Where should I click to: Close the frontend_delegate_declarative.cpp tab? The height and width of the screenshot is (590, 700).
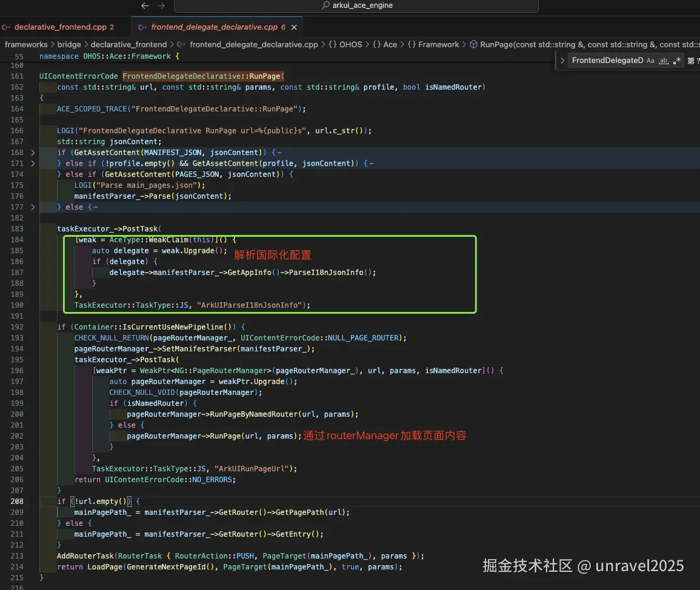tap(294, 27)
